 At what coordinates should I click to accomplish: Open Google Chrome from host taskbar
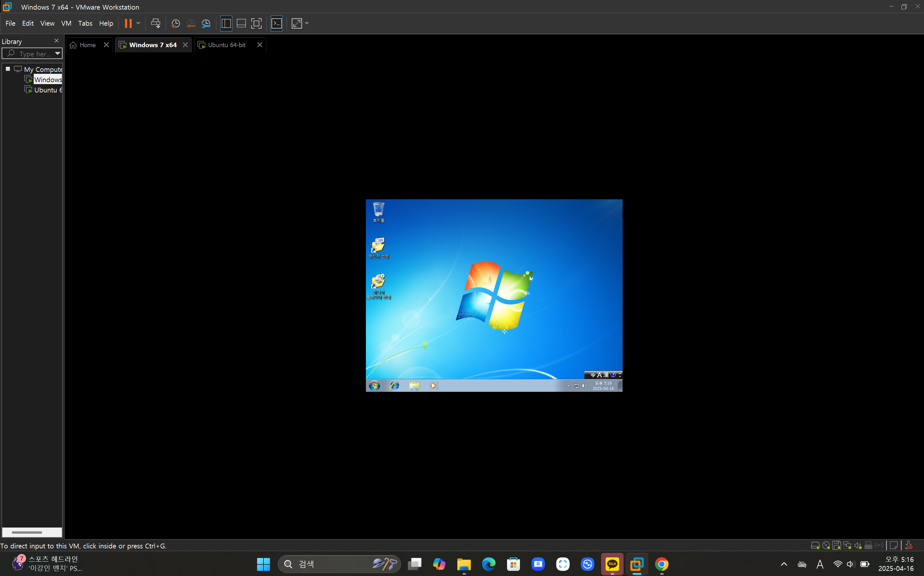click(662, 564)
